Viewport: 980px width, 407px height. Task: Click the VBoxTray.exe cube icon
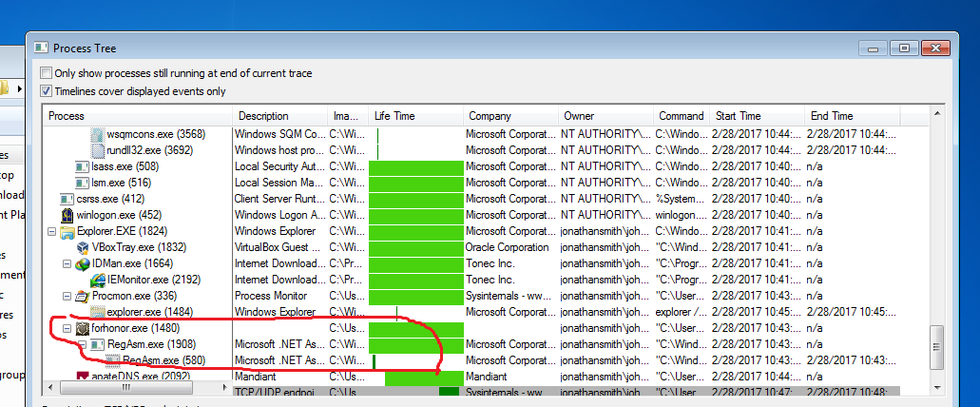tap(82, 247)
